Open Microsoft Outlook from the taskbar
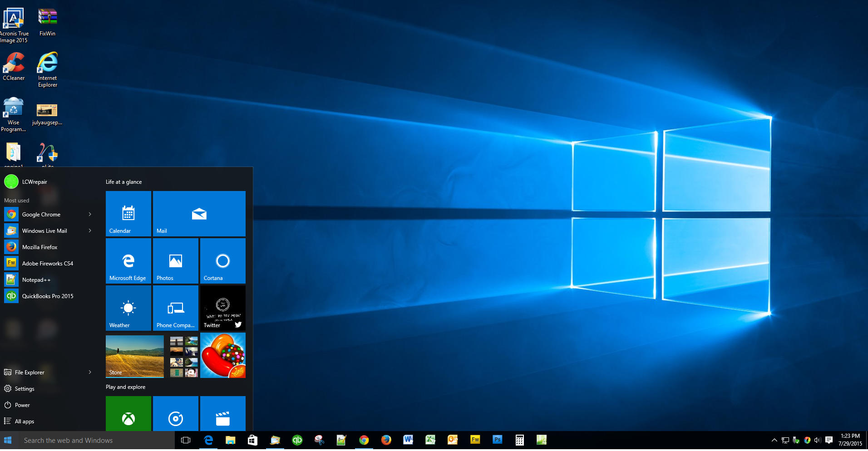868x451 pixels. pyautogui.click(x=453, y=440)
